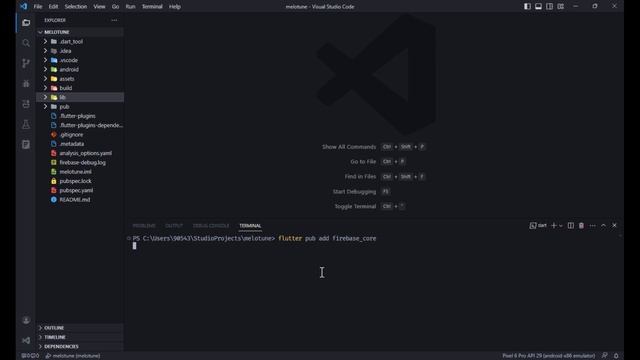Open analysis_options.yaml file

(x=80, y=153)
